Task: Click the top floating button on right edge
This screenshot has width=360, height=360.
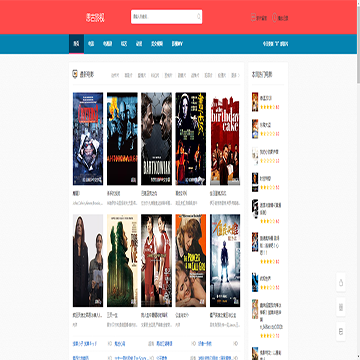Action: [341, 283]
